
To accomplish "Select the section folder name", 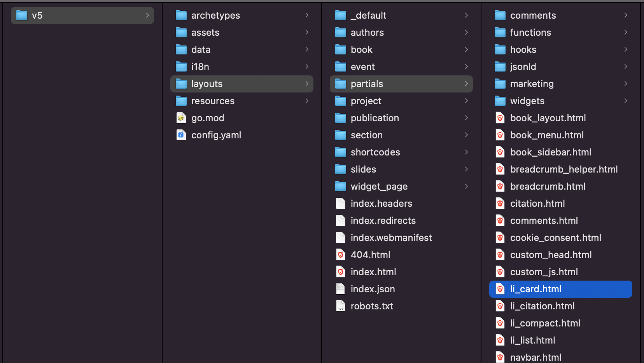I will (x=367, y=135).
